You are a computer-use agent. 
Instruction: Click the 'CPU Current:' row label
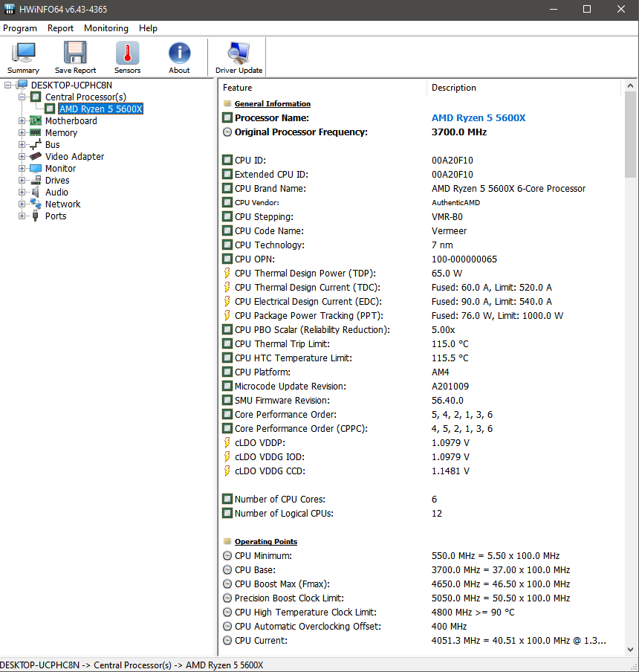click(262, 640)
